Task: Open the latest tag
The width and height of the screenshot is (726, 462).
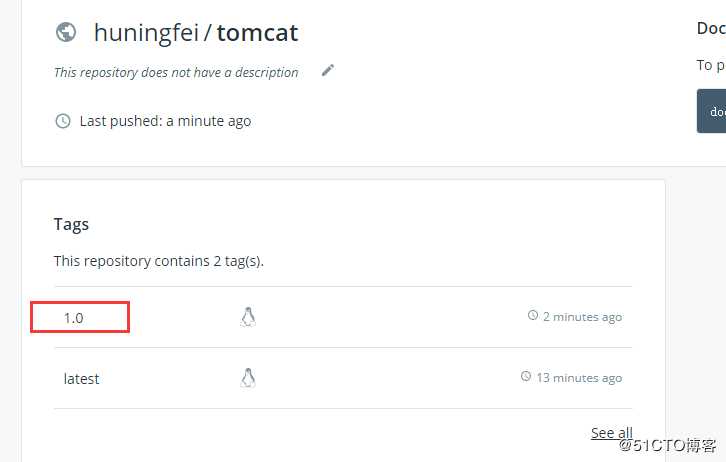Action: [x=81, y=379]
